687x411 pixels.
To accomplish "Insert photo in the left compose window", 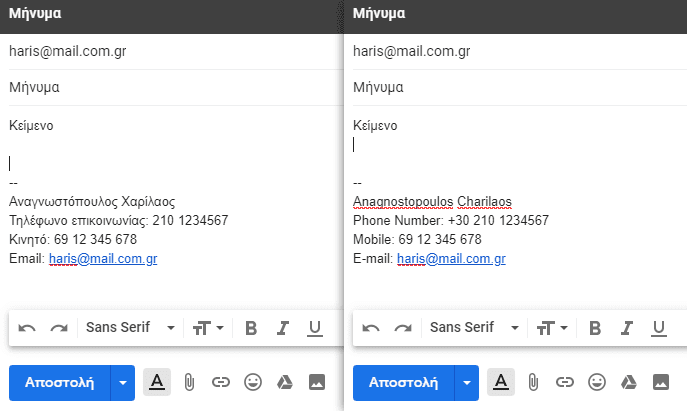I will pos(317,382).
